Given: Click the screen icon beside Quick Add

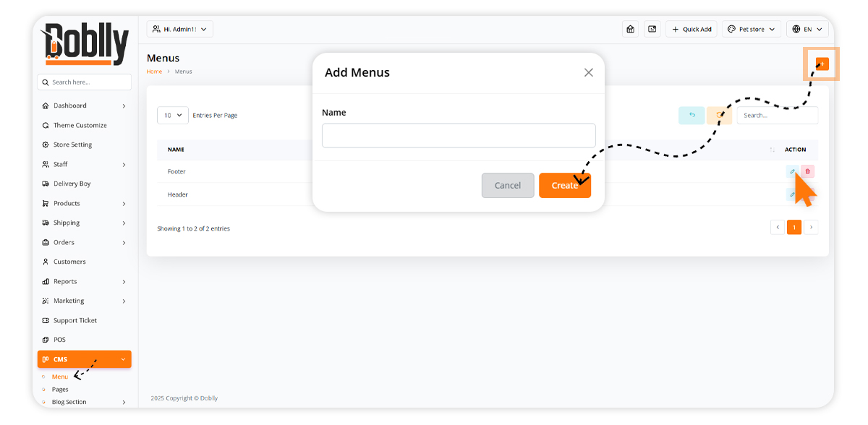Looking at the screenshot, I should click(652, 29).
